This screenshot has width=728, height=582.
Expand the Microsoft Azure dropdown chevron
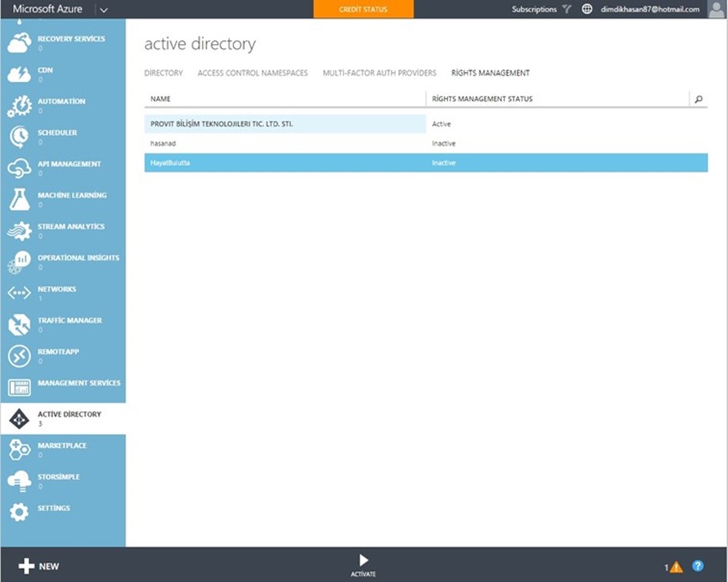point(104,10)
